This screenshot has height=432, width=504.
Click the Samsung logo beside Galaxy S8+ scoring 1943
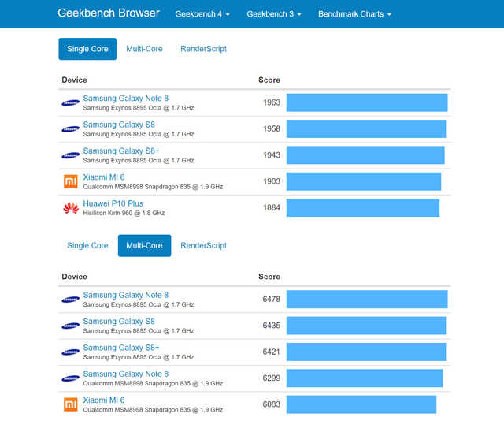click(x=70, y=155)
